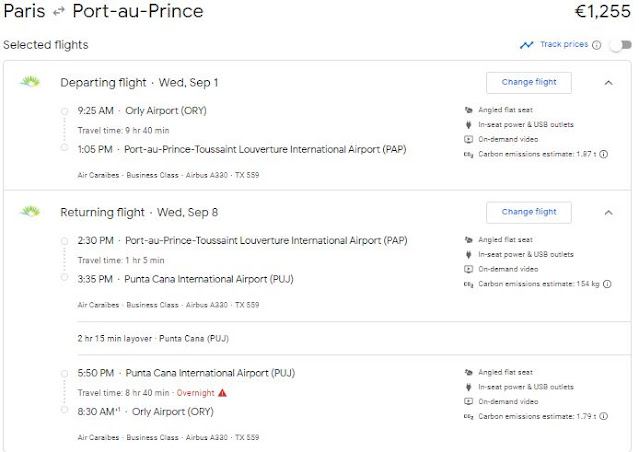Viewport: 639px width, 452px height.
Task: Click the Selected flights heading
Action: point(45,45)
